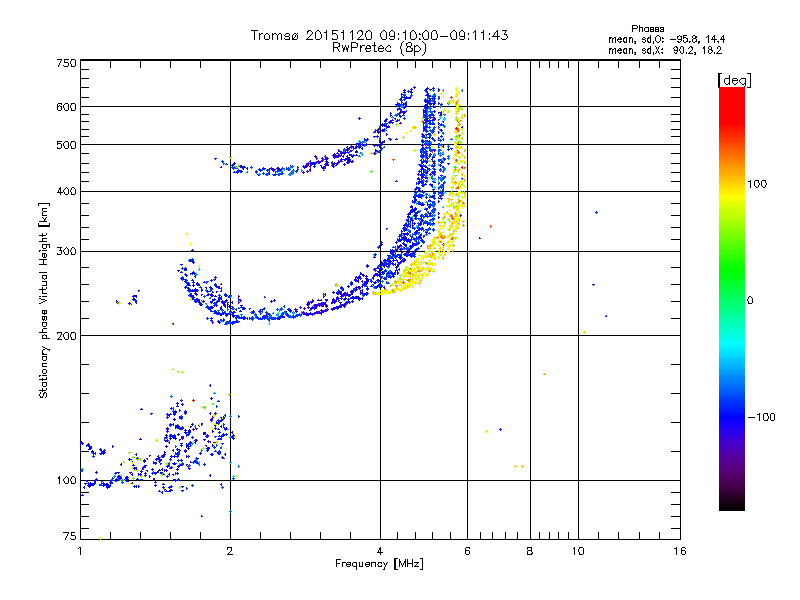Click x-axis tick label "2"
Image resolution: width=800 pixels, height=600 pixels.
230,551
